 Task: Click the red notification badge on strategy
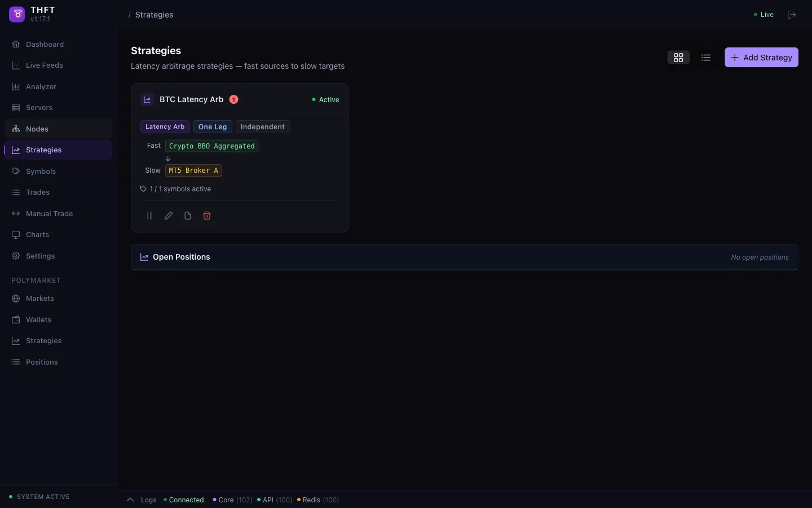point(233,99)
